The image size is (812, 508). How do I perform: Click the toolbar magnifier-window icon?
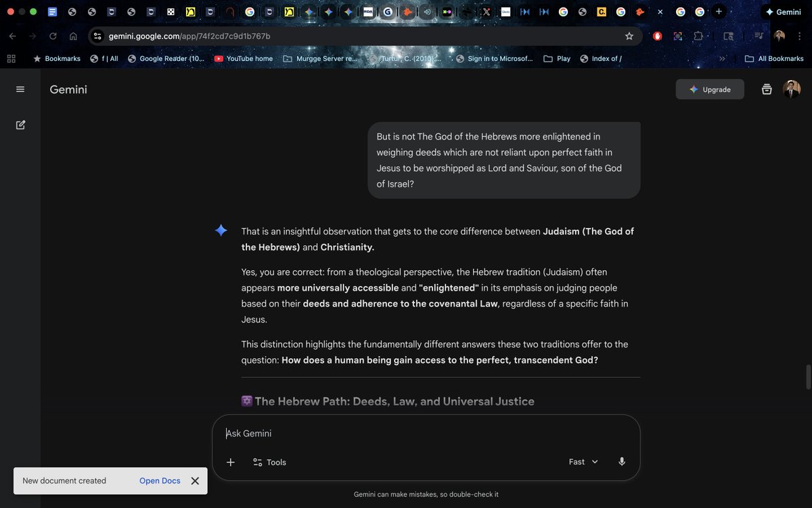728,36
